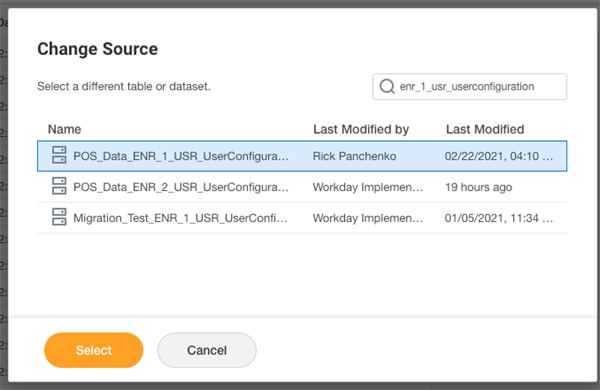Click the dataset icon for POS_Data_ENR_1_USR_UserConfigura

[59, 155]
